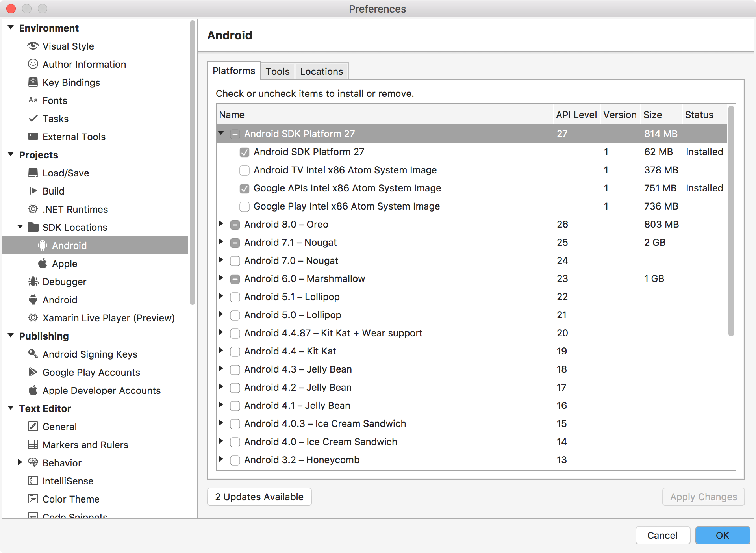Click the 2 Updates Available button
Screen dimensions: 756x553
click(259, 497)
